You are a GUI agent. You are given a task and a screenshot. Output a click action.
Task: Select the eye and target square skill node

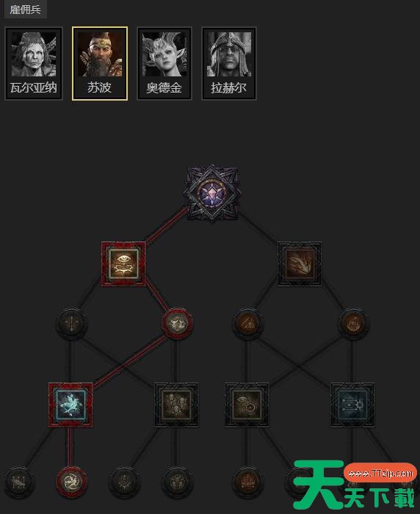tap(247, 405)
